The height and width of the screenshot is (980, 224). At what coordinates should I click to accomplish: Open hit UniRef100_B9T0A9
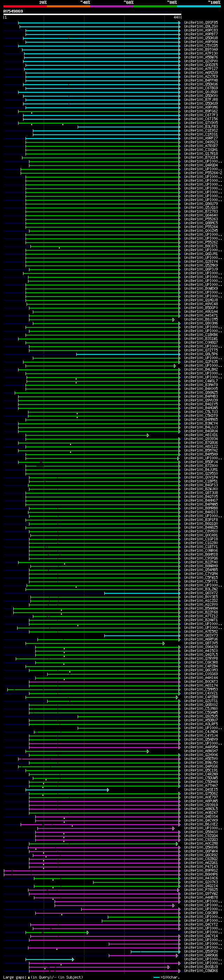[x=201, y=49]
